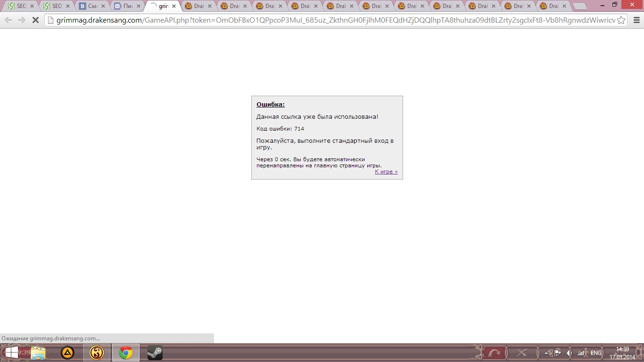The width and height of the screenshot is (644, 362).
Task: Close the active grimmag tab
Action: [174, 6]
